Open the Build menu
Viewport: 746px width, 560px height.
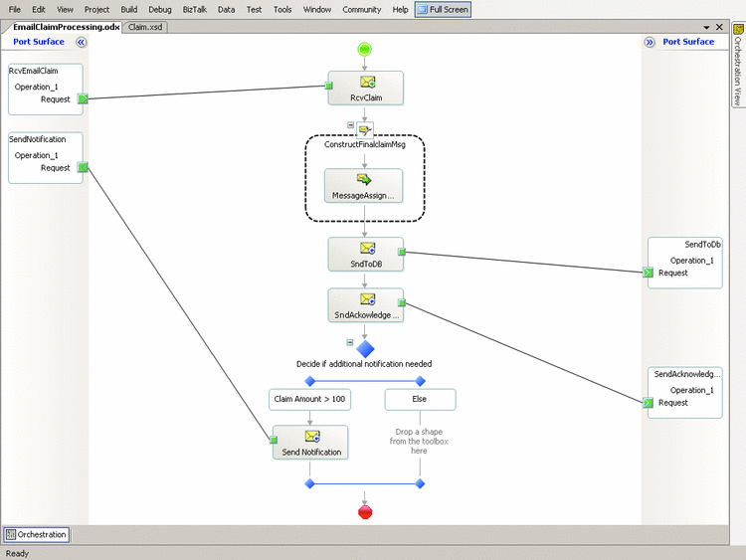(129, 10)
